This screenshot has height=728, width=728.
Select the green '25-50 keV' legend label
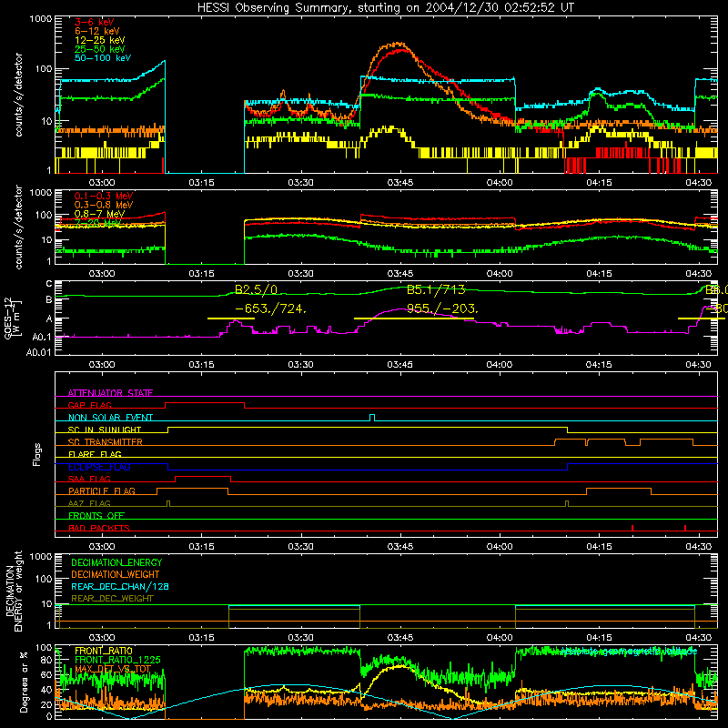[x=100, y=49]
